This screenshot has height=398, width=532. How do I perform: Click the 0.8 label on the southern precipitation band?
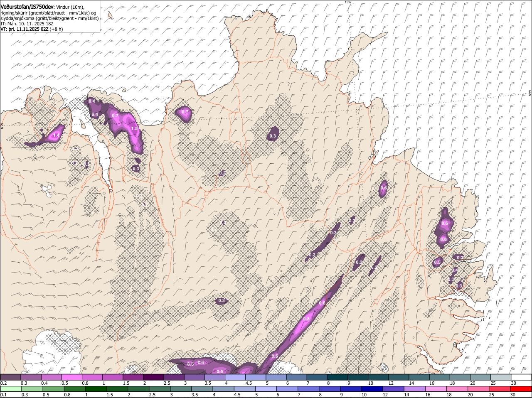pos(307,319)
